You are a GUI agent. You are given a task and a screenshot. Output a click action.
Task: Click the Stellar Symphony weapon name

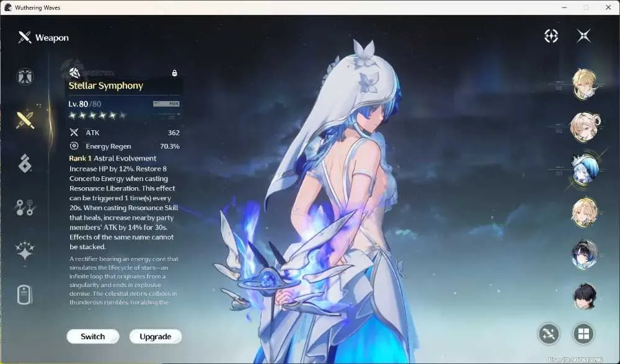pos(106,86)
